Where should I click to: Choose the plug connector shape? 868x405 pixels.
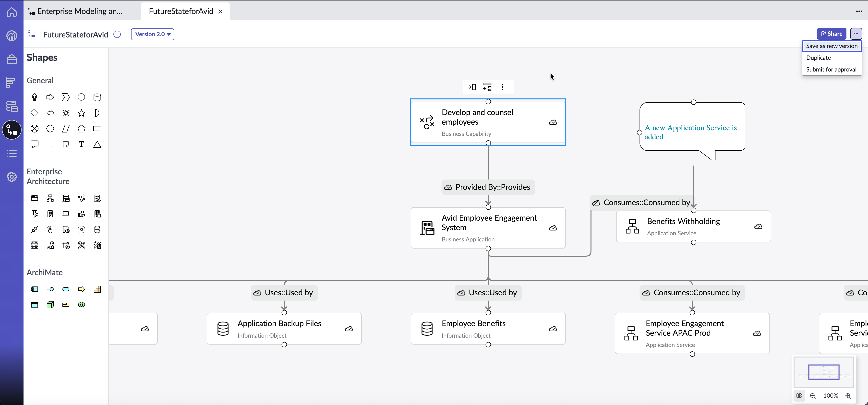coord(34,229)
